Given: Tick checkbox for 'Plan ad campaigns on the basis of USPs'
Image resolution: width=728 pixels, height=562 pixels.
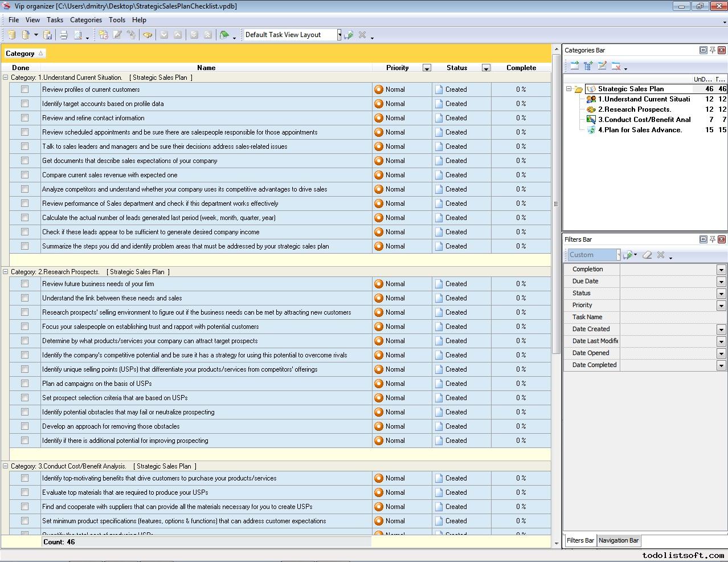Looking at the screenshot, I should click(24, 384).
